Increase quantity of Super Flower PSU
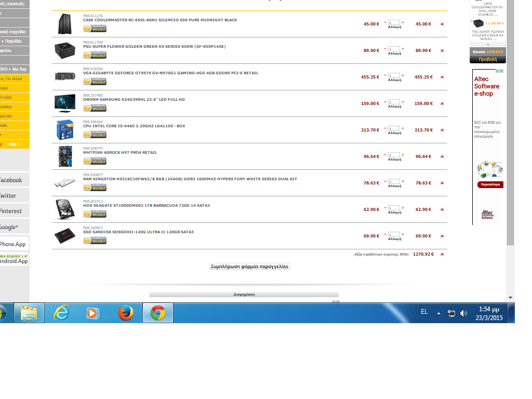Image resolution: width=532 pixels, height=399 pixels. pyautogui.click(x=403, y=48)
